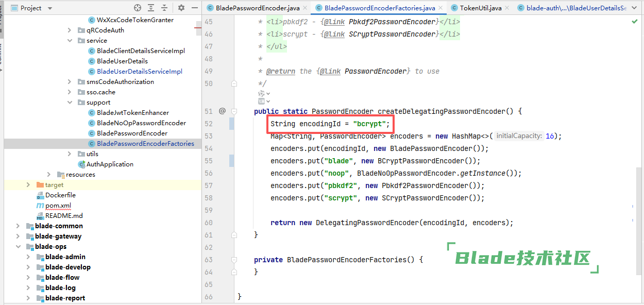The width and height of the screenshot is (644, 305).
Task: Click the AuthApplication run class icon
Action: 81,164
